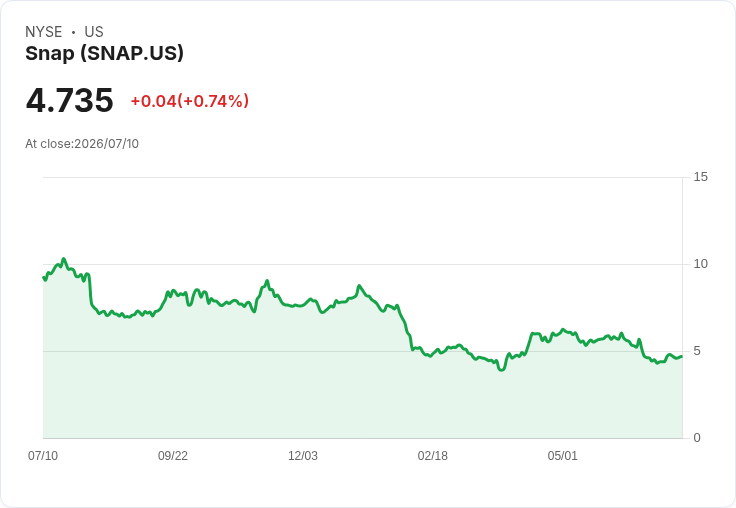Click the At close:2026/07/10 date text
Screen dimensions: 736x508
(82, 144)
